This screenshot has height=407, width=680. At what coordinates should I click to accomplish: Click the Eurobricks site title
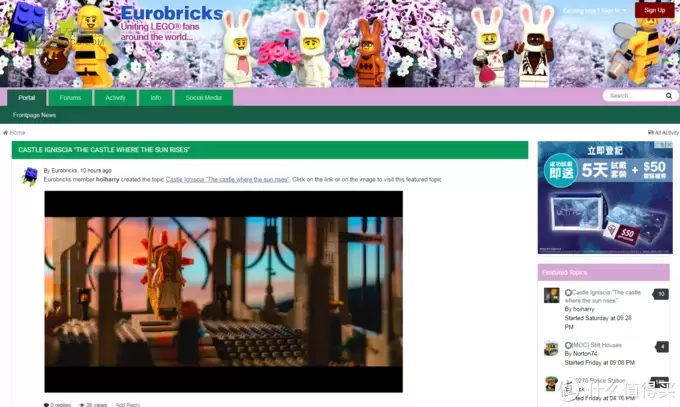[172, 13]
